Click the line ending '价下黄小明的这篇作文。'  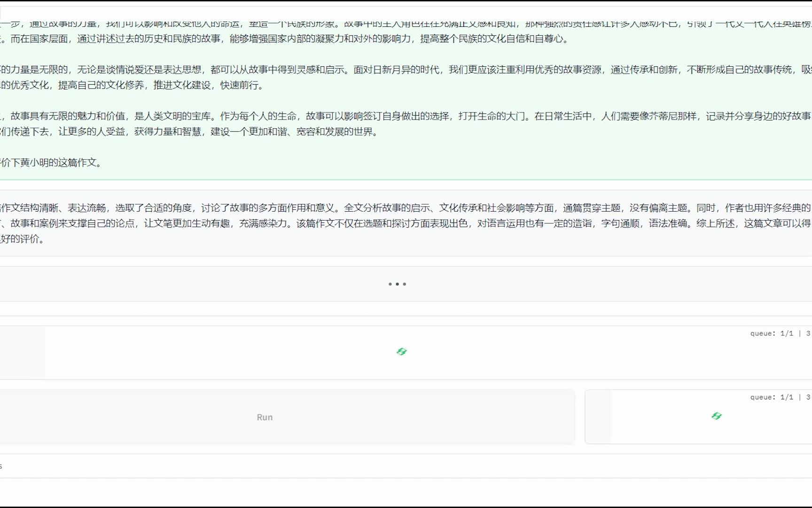click(51, 163)
